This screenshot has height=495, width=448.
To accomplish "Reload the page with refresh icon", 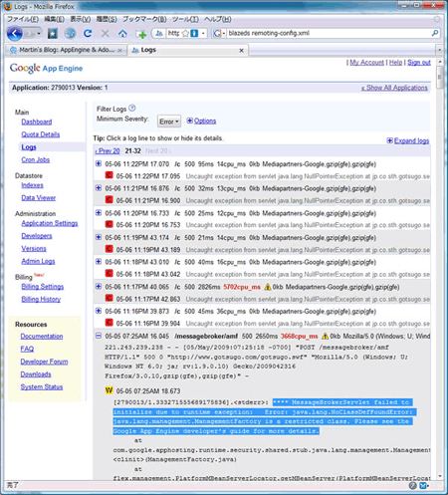I will pyautogui.click(x=88, y=34).
